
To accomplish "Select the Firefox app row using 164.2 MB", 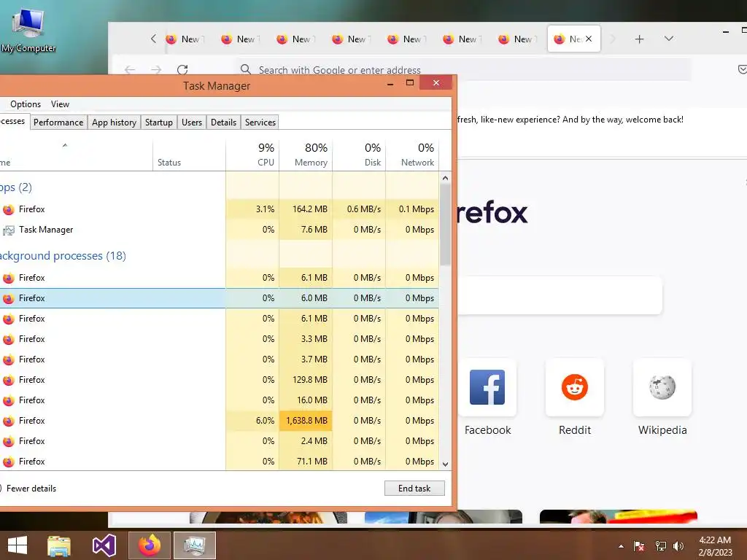I will click(x=219, y=209).
